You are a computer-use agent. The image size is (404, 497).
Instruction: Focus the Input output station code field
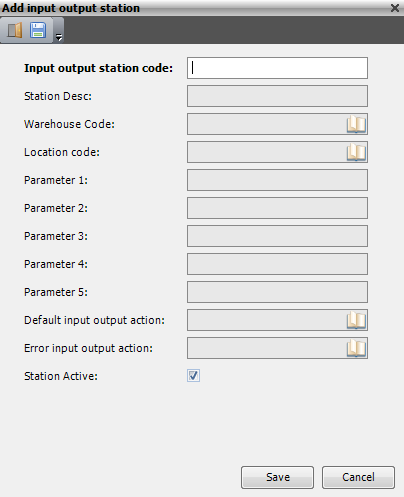pyautogui.click(x=277, y=68)
